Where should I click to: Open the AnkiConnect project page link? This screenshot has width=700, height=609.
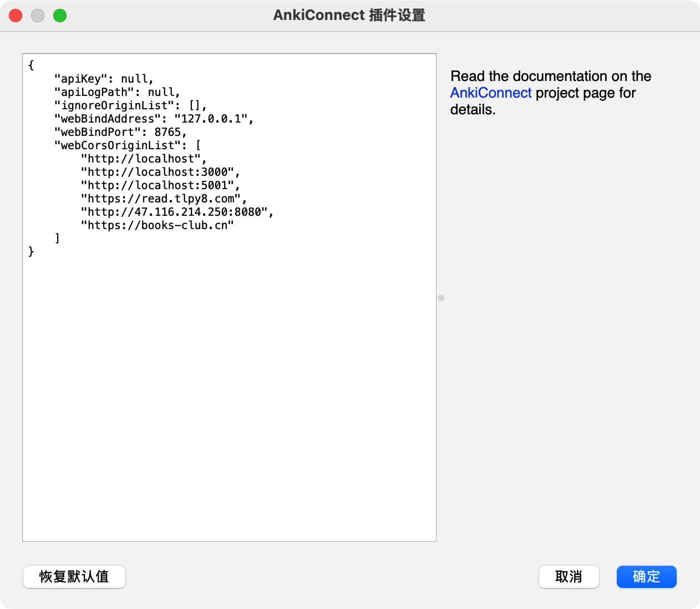click(x=491, y=93)
